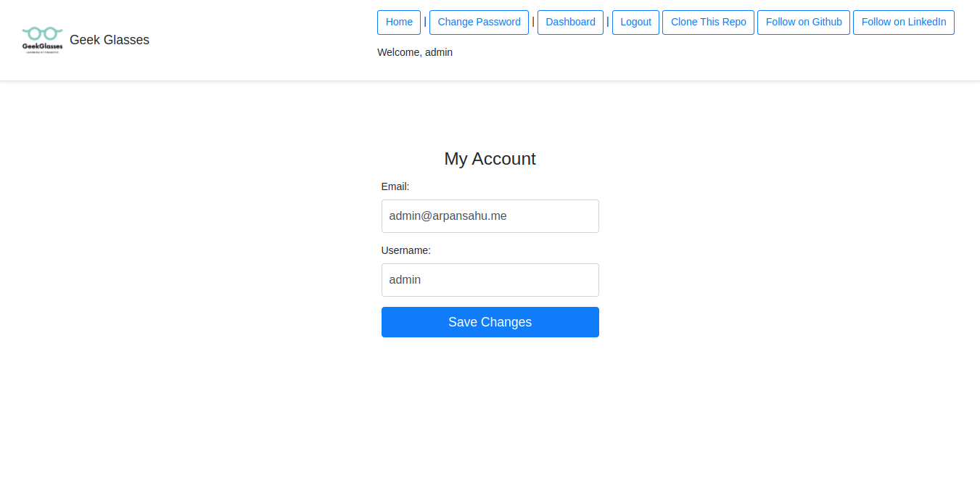Submit the form with Save Changes
This screenshot has height=481, width=980.
click(490, 322)
